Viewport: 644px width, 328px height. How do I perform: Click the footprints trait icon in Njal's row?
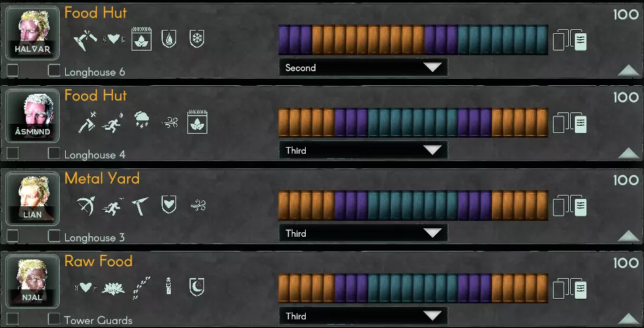142,287
